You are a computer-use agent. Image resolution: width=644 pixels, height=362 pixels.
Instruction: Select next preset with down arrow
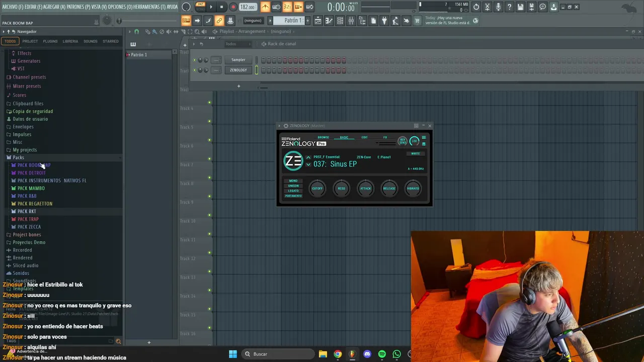(x=308, y=164)
